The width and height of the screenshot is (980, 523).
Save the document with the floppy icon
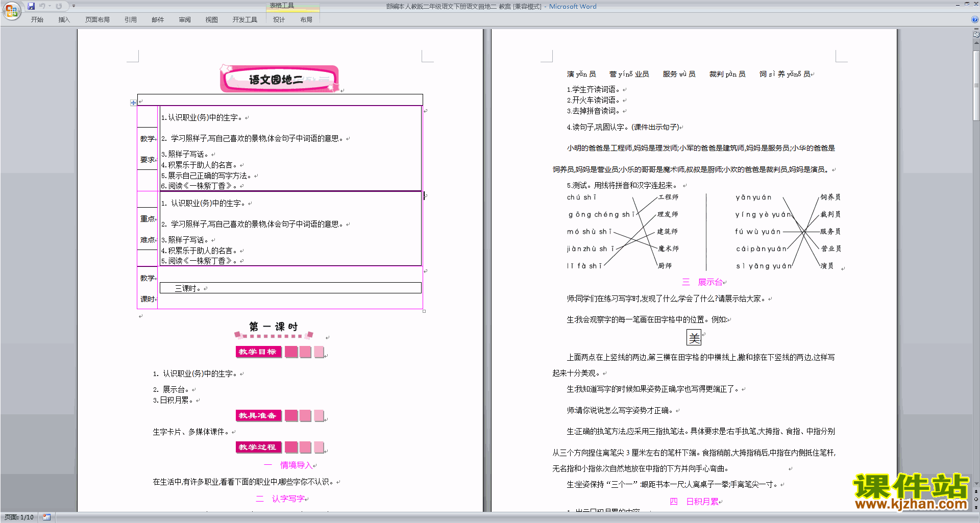[31, 6]
